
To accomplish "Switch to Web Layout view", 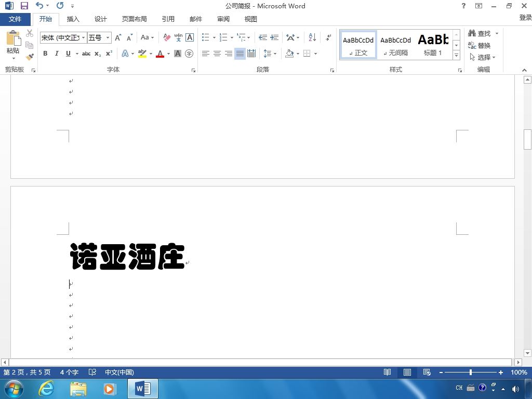I will (x=427, y=372).
